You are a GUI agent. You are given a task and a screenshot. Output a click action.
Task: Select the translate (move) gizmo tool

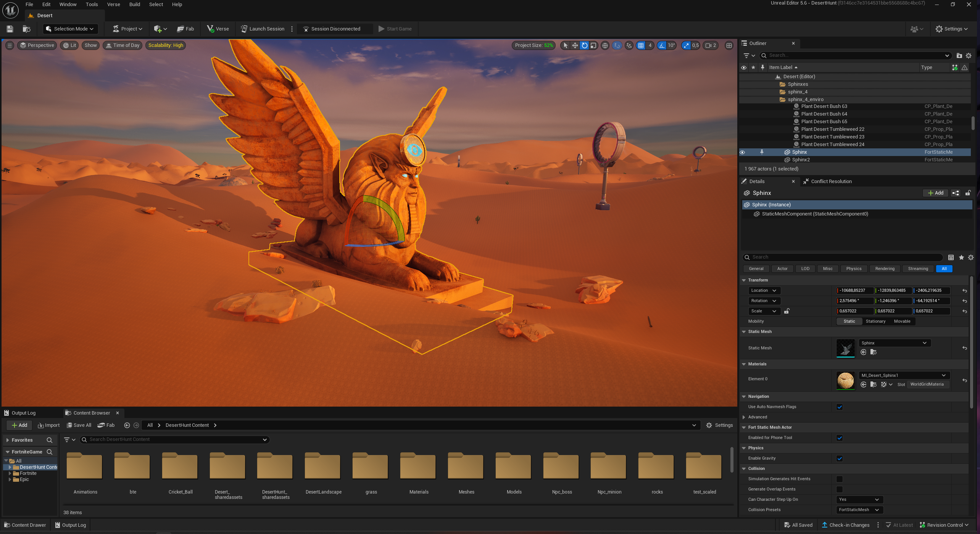[575, 45]
